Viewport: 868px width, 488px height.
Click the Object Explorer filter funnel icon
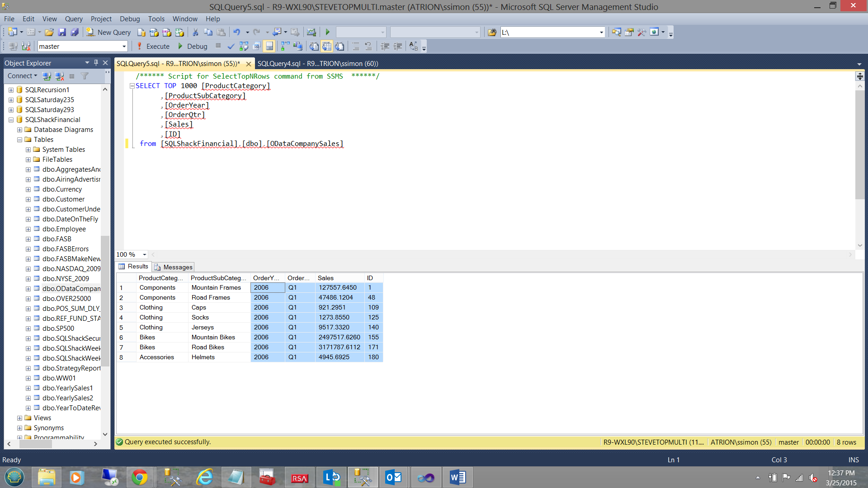85,76
